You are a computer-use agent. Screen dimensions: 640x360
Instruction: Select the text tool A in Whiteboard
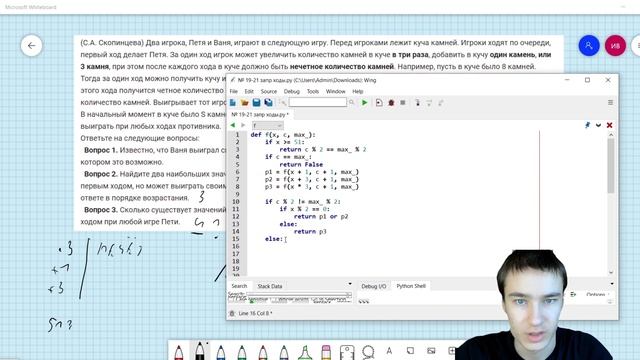389,351
